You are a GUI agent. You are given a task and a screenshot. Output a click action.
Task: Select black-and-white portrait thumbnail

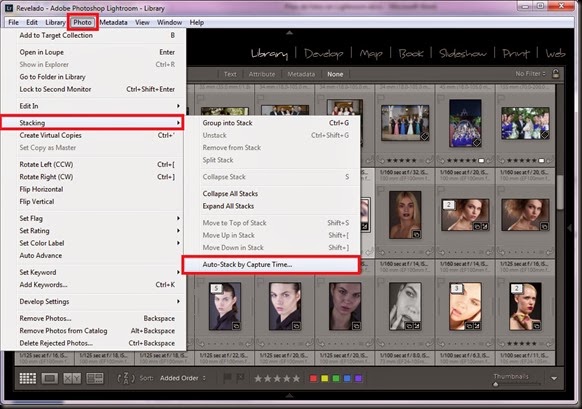405,307
